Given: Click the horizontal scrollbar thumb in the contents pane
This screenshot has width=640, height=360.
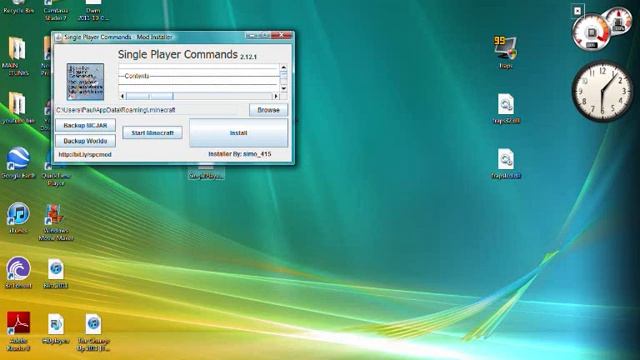Looking at the screenshot, I should click(x=150, y=96).
